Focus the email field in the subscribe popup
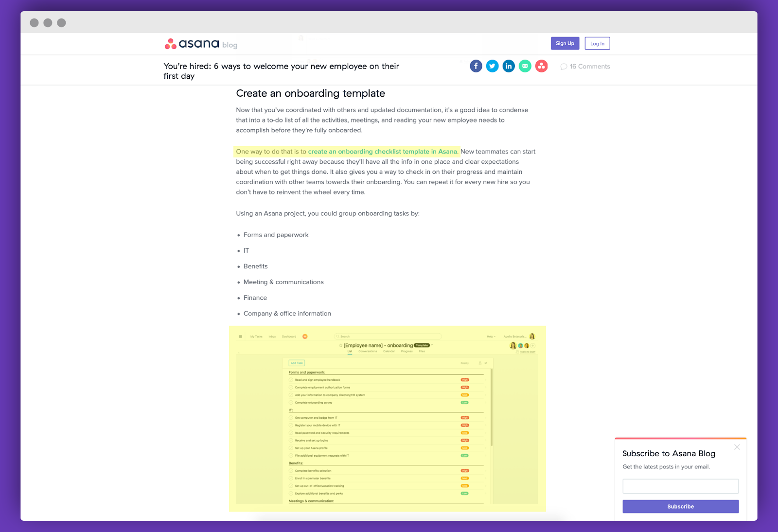Screen dimensions: 778x532 coord(681,486)
